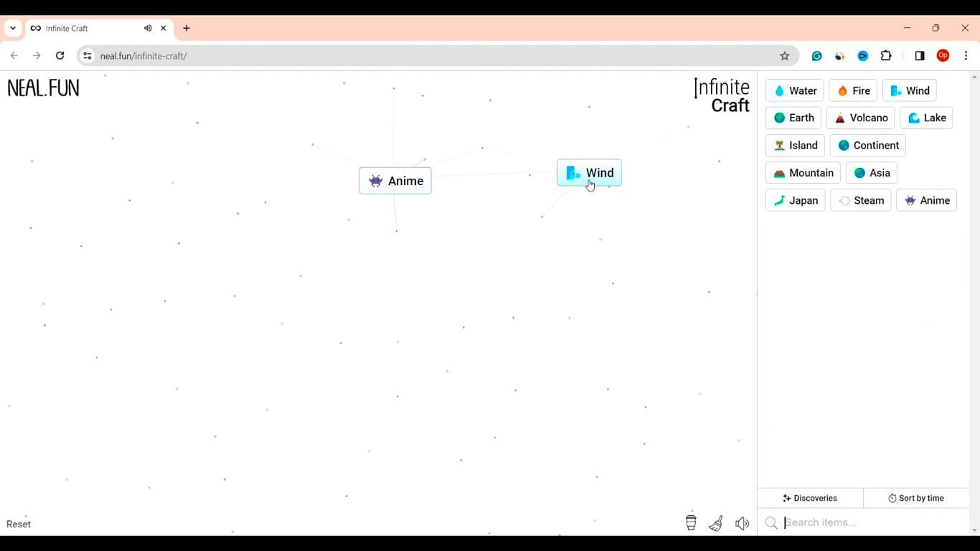Open Chrome three-dot menu
Image resolution: width=980 pixels, height=551 pixels.
[x=966, y=55]
